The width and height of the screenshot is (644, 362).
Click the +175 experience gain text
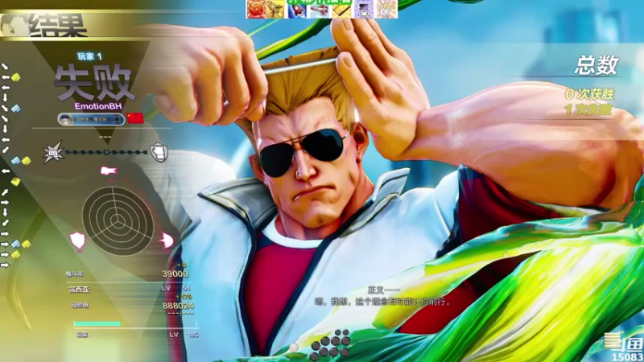184,297
